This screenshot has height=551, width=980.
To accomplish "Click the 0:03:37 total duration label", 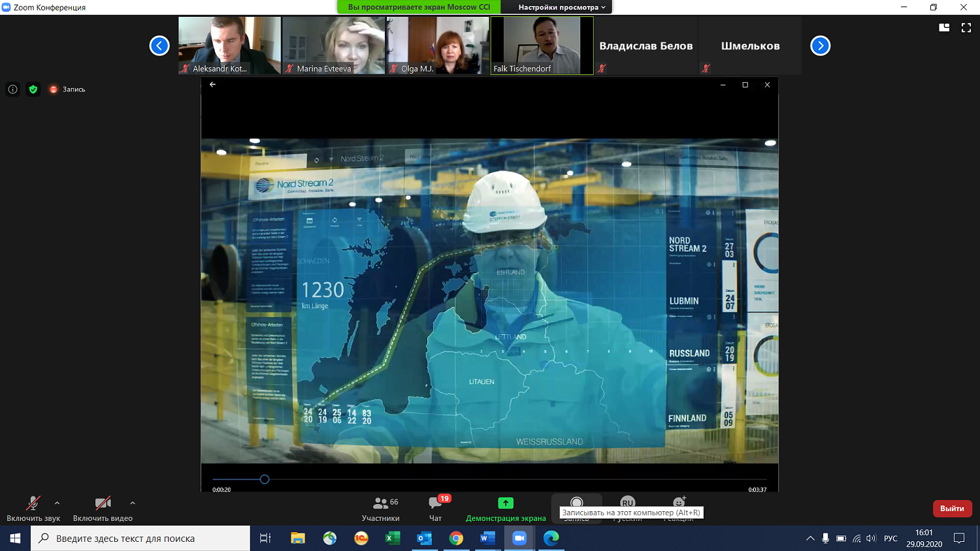I will (757, 490).
